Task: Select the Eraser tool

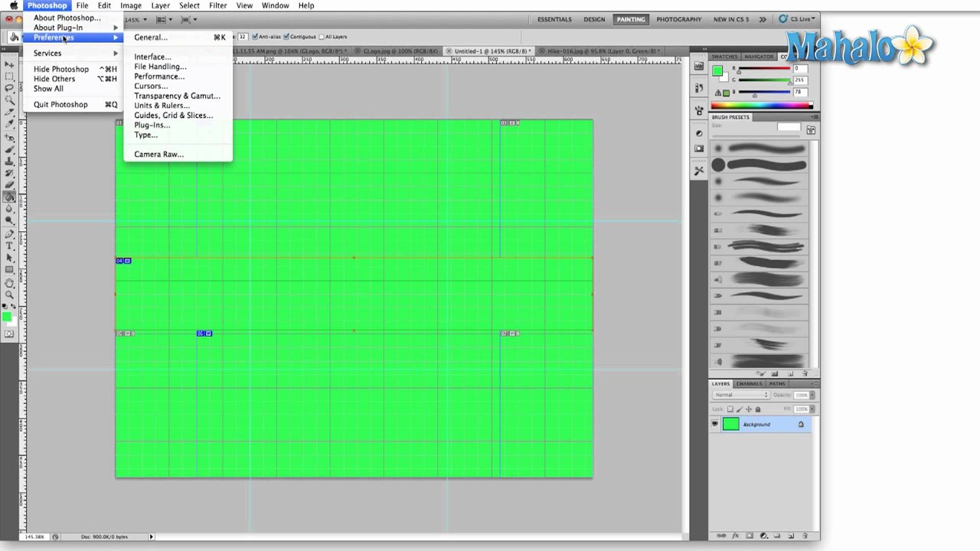Action: (10, 185)
